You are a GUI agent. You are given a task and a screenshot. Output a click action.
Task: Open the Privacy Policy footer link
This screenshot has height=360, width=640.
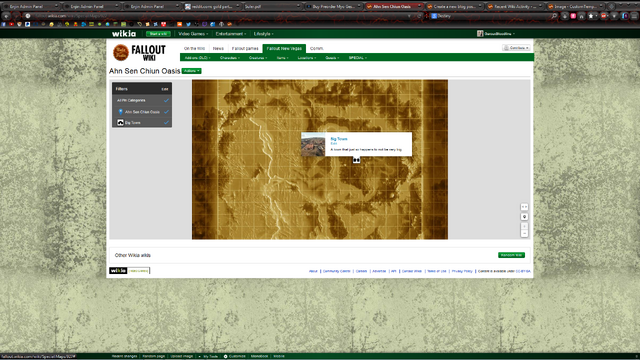coord(462,271)
